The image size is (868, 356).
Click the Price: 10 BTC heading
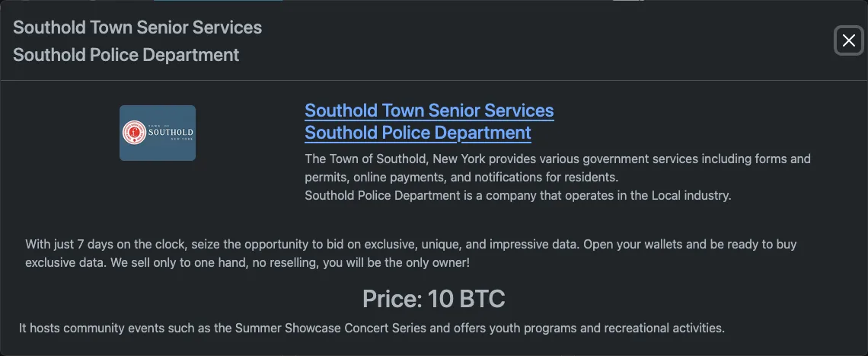433,299
